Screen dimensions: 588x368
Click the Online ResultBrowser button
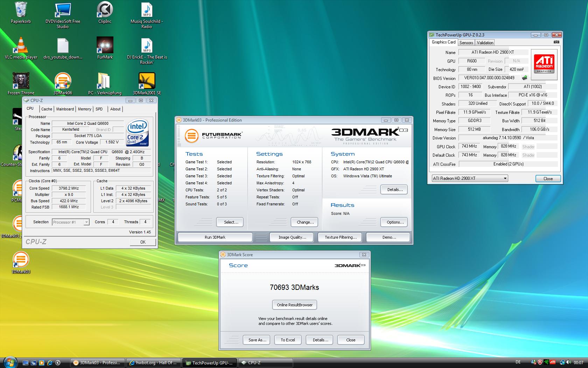click(x=295, y=305)
